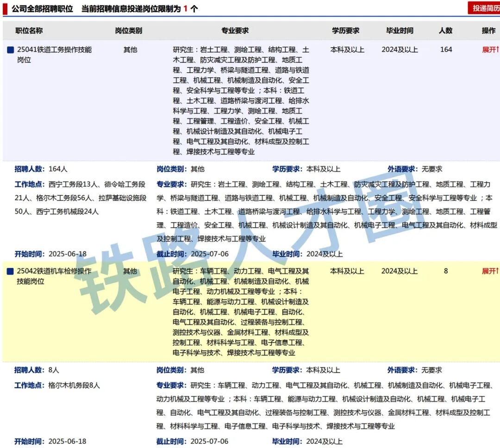Image resolution: width=500 pixels, height=448 pixels.
Task: Click the 岗位类别 column header
Action: [129, 31]
